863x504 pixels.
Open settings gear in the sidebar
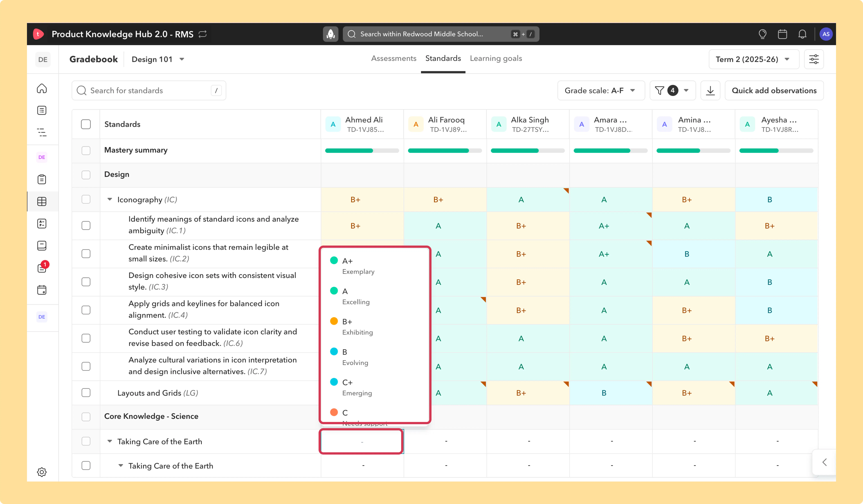[x=42, y=472]
